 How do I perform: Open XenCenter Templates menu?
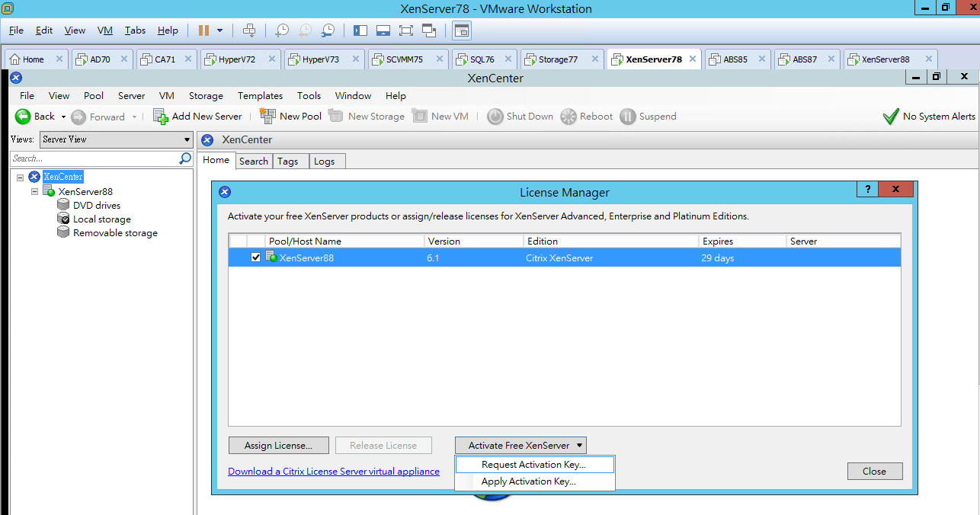260,96
